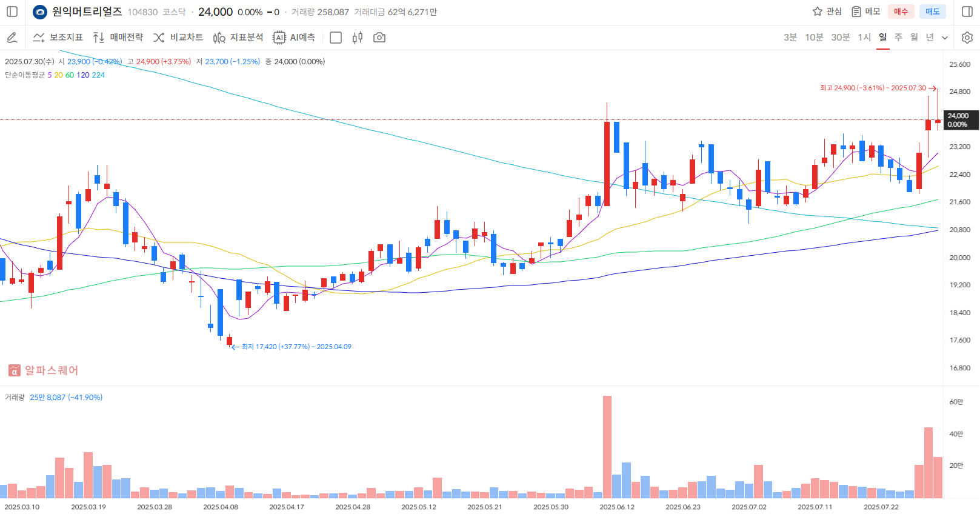The height and width of the screenshot is (514, 980).
Task: Switch to 년 yearly interval
Action: tap(930, 38)
